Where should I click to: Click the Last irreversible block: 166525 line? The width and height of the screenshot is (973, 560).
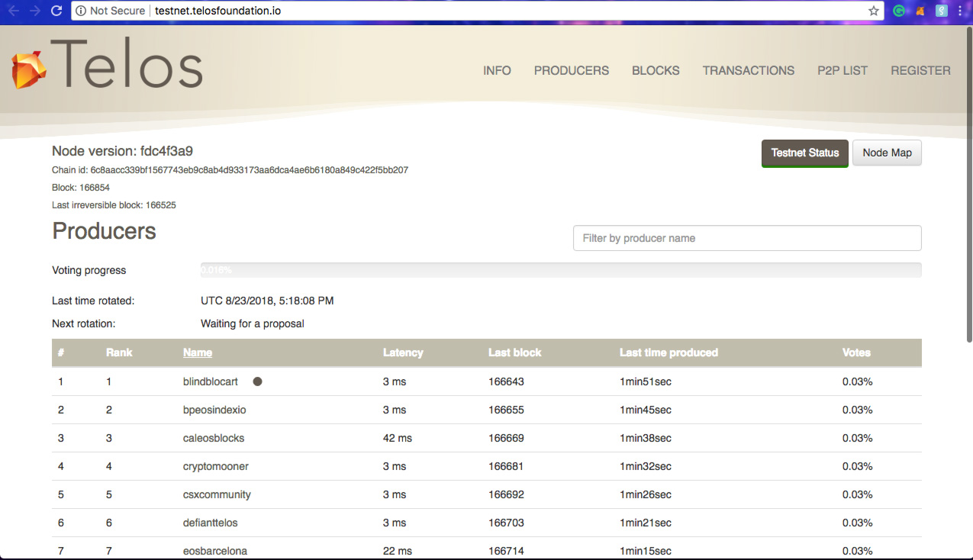[x=114, y=204]
